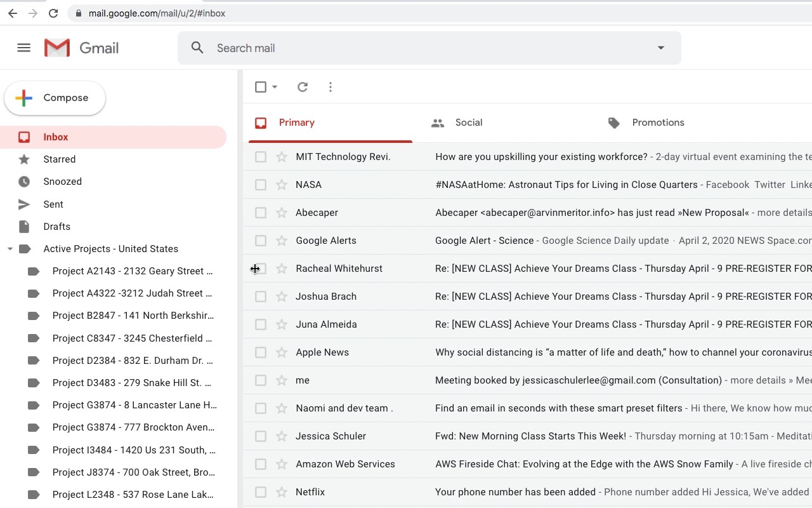The image size is (812, 508).
Task: Collapse the Active Projects - United States label
Action: tap(10, 249)
